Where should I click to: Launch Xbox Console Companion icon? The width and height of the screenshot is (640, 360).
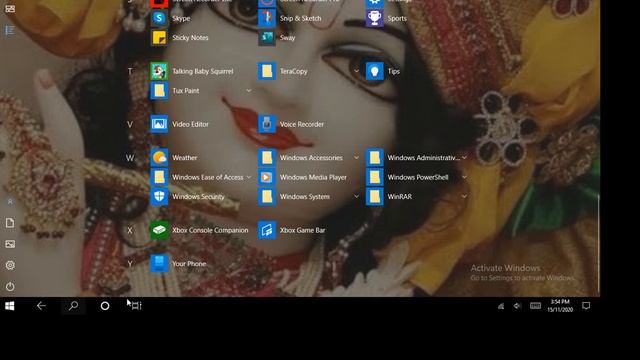point(159,230)
